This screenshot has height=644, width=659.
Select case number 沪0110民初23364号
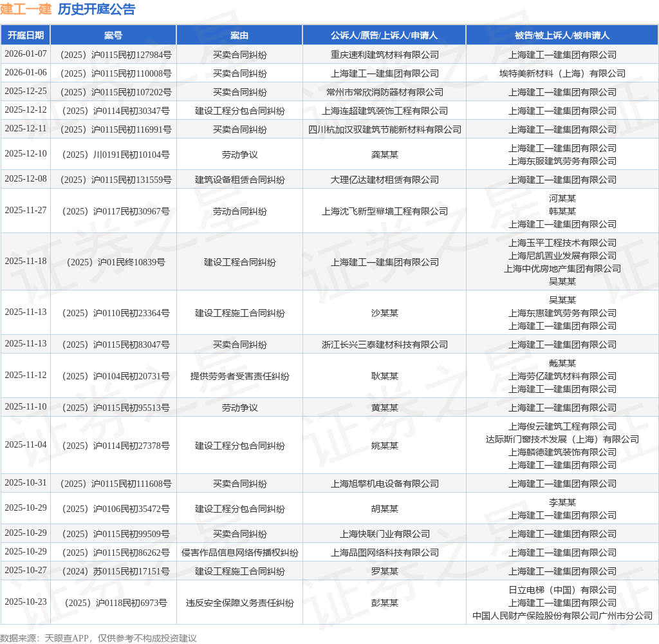[x=116, y=313]
